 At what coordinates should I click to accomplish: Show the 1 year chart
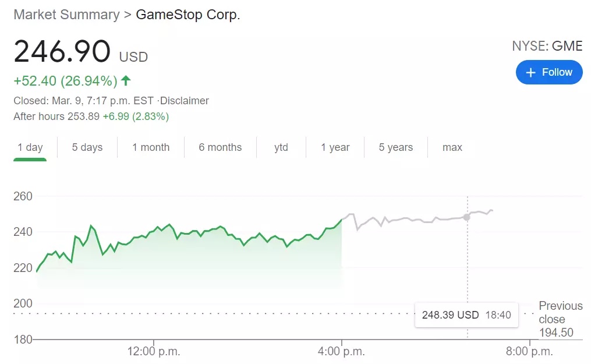coord(335,147)
